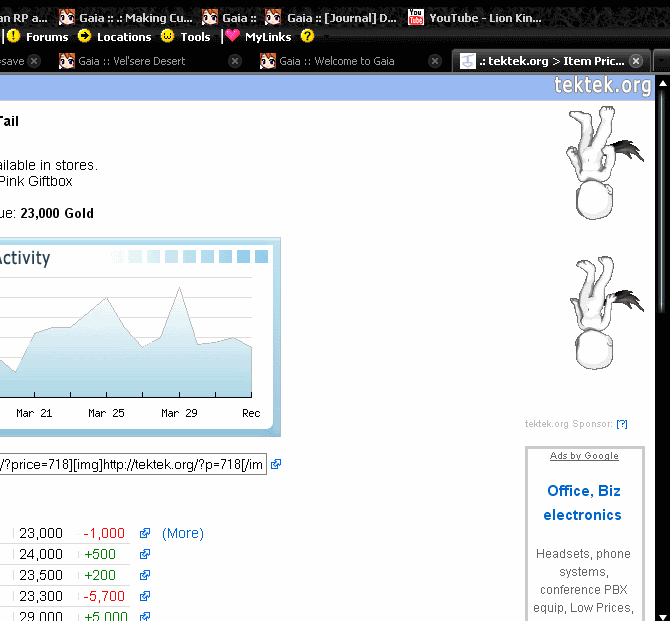Switch to Gaia :: Vel'sere Desert tab
Screen dimensions: 670x621
[x=132, y=61]
